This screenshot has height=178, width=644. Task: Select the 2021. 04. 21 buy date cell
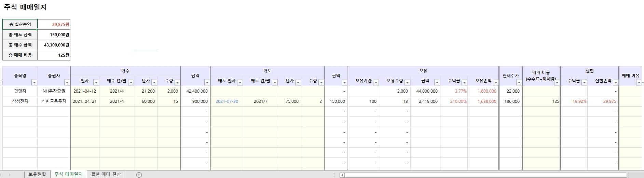[x=85, y=101]
